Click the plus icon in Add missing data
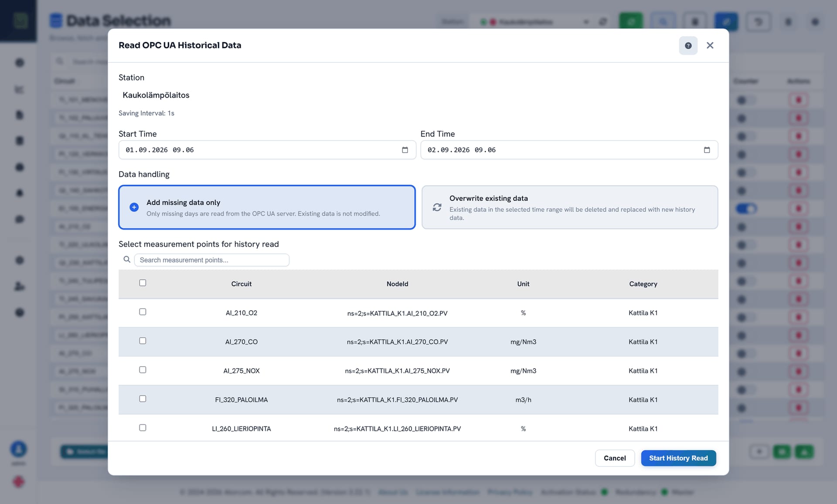 click(134, 207)
